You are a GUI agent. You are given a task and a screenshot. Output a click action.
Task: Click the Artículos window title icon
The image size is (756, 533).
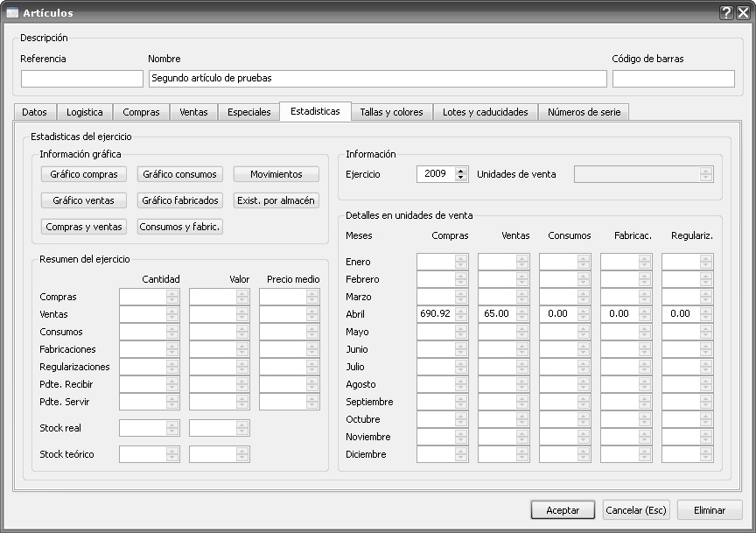(x=12, y=12)
